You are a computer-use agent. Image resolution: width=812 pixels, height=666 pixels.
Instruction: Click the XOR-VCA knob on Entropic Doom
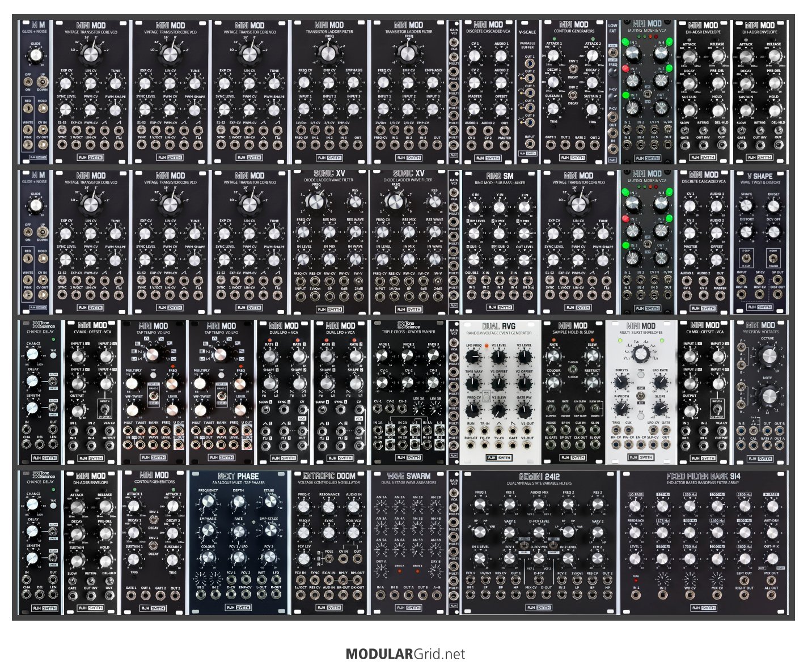point(354,532)
